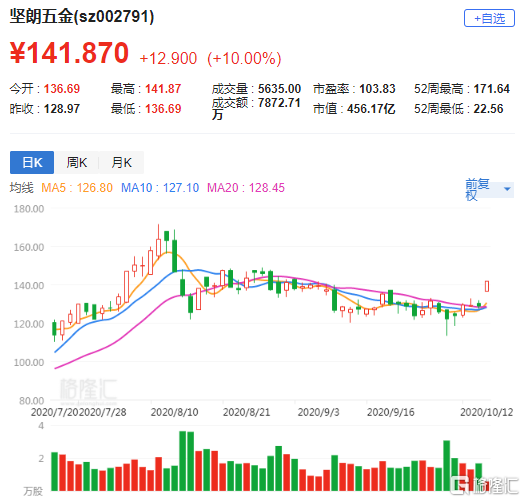Click the 昨收 value 128.97
Image resolution: width=525 pixels, height=502 pixels.
click(x=62, y=109)
